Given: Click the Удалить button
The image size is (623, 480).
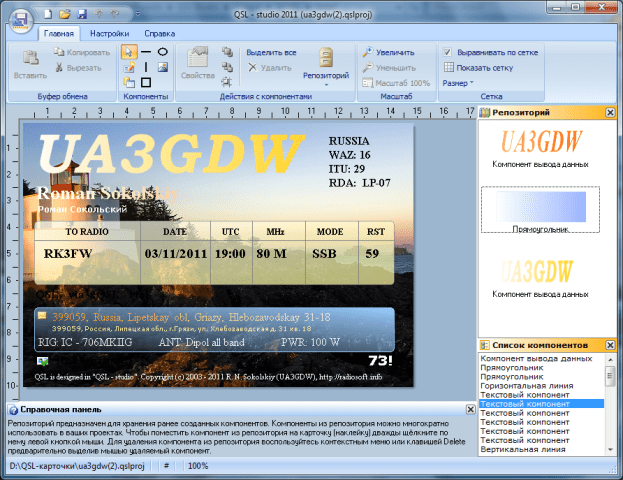Looking at the screenshot, I should pyautogui.click(x=270, y=68).
